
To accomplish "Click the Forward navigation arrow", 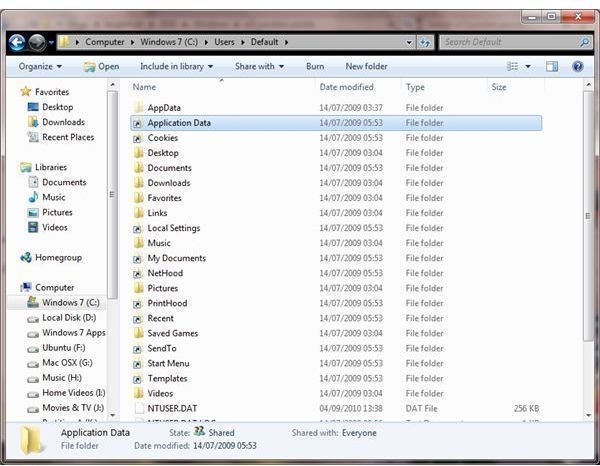I will click(37, 42).
